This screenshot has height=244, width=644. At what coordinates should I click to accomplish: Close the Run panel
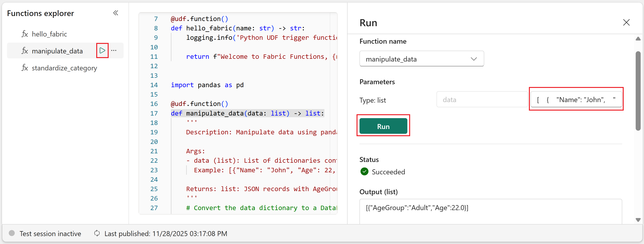point(626,22)
